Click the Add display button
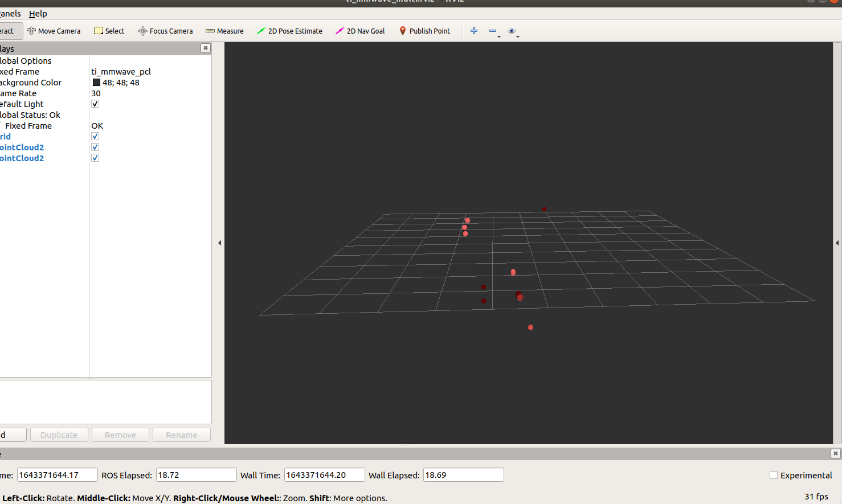Image resolution: width=842 pixels, height=504 pixels. point(13,435)
